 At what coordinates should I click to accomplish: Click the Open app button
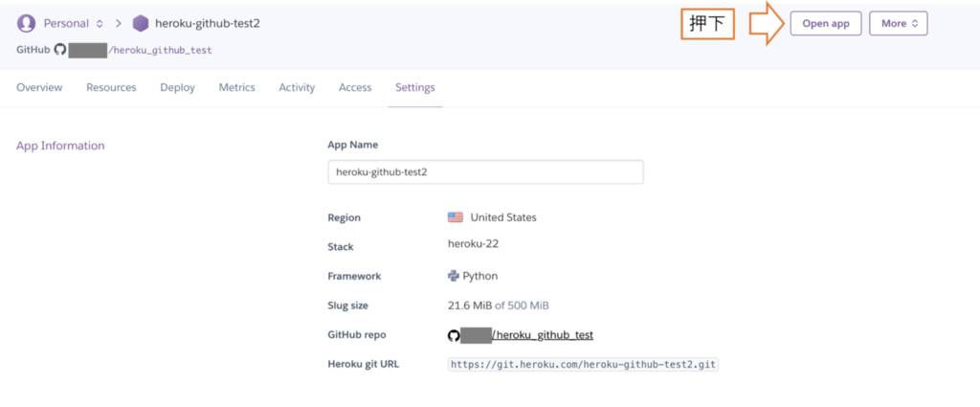826,23
